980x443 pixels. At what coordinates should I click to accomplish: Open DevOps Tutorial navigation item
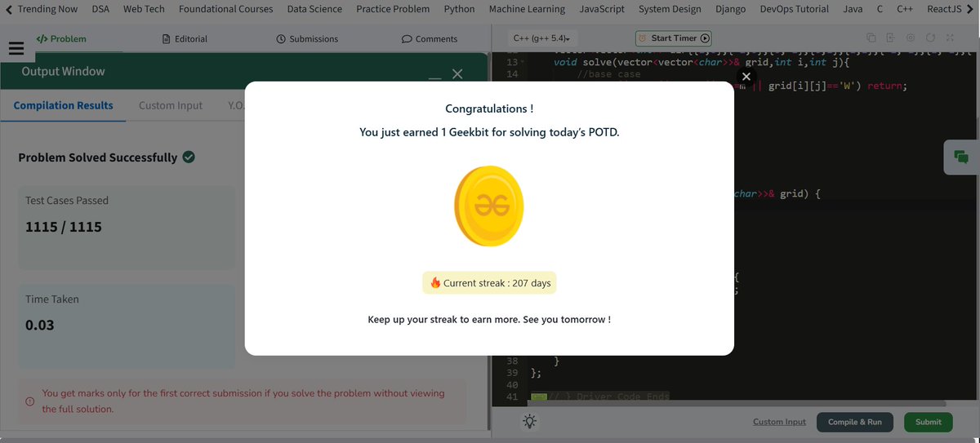click(x=794, y=9)
